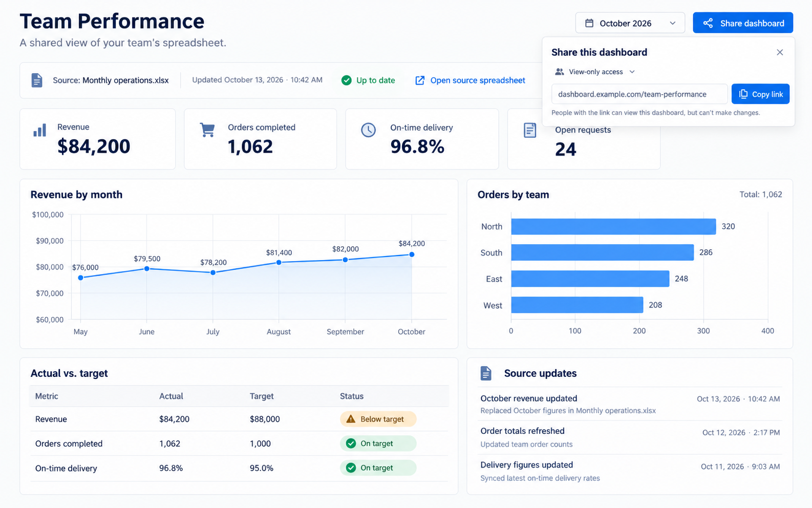Click the green Up to date checkmark
Image resolution: width=812 pixels, height=508 pixels.
pyautogui.click(x=347, y=80)
